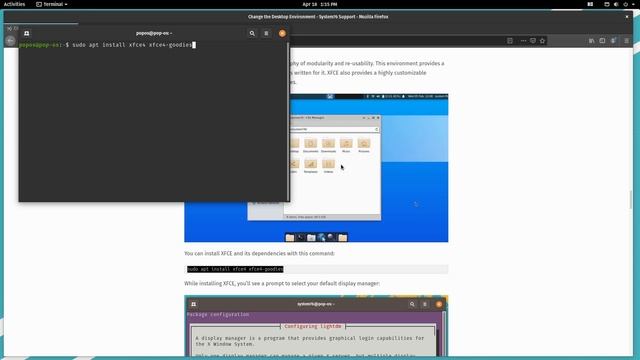Toggle Firefox sidebar icon

[602, 41]
